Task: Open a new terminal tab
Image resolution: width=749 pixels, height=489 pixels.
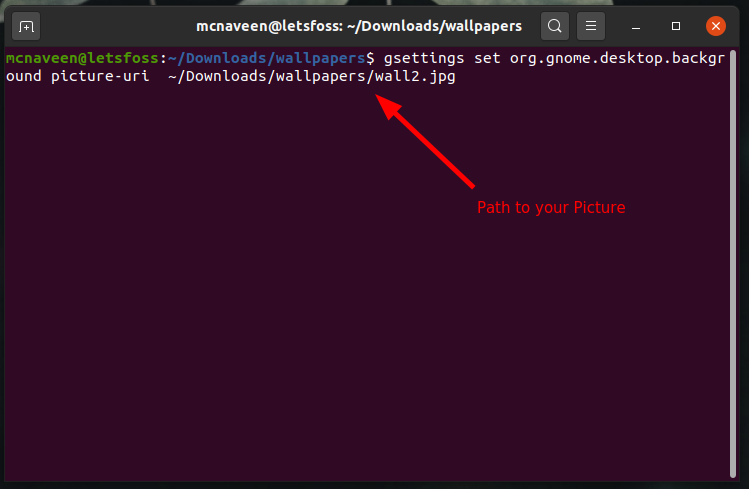Action: [26, 27]
